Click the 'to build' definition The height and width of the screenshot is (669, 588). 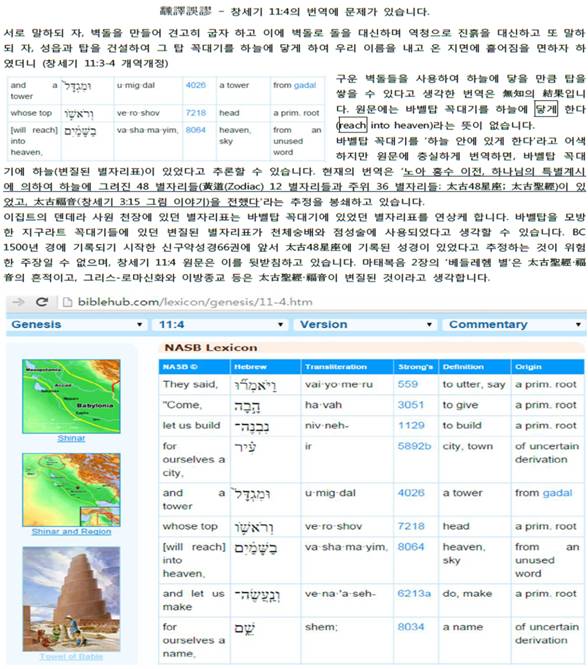tap(462, 425)
